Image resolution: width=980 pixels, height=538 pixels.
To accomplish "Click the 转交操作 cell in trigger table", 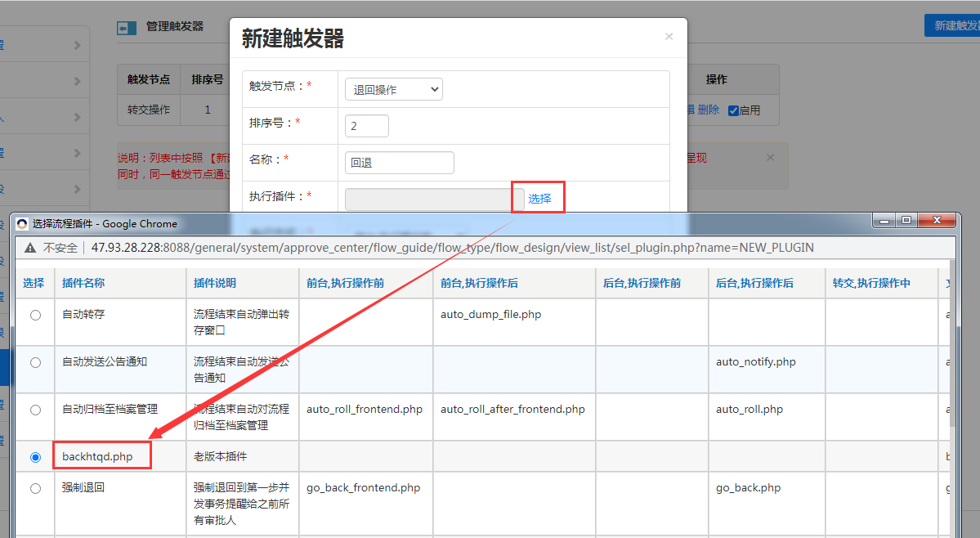I will point(149,110).
